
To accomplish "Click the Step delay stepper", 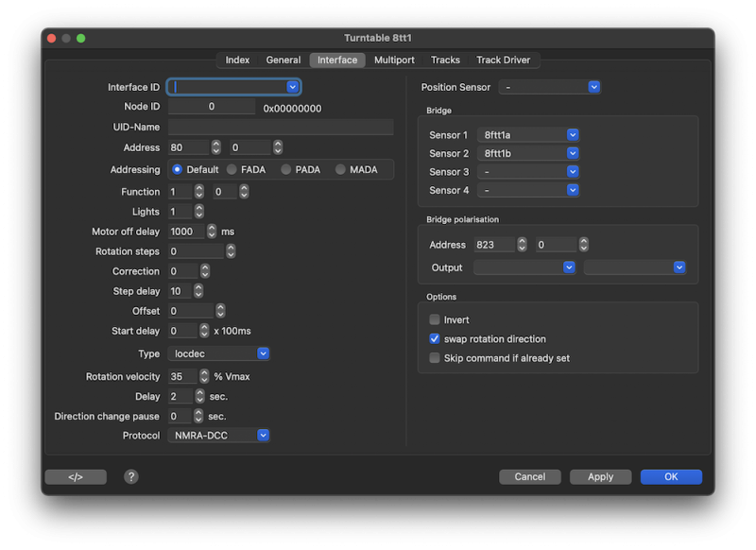I will coord(198,291).
